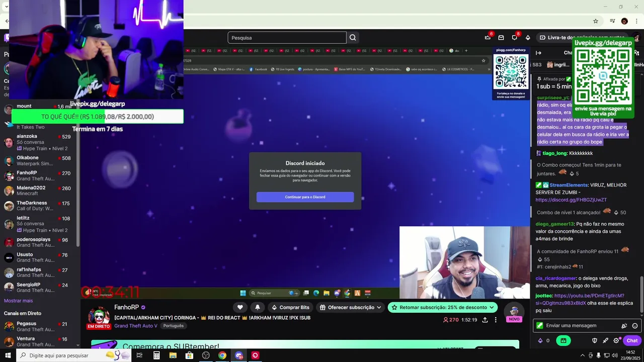Expand the Oferecer subscrição dropdown
This screenshot has height=362, width=644.
pyautogui.click(x=351, y=307)
